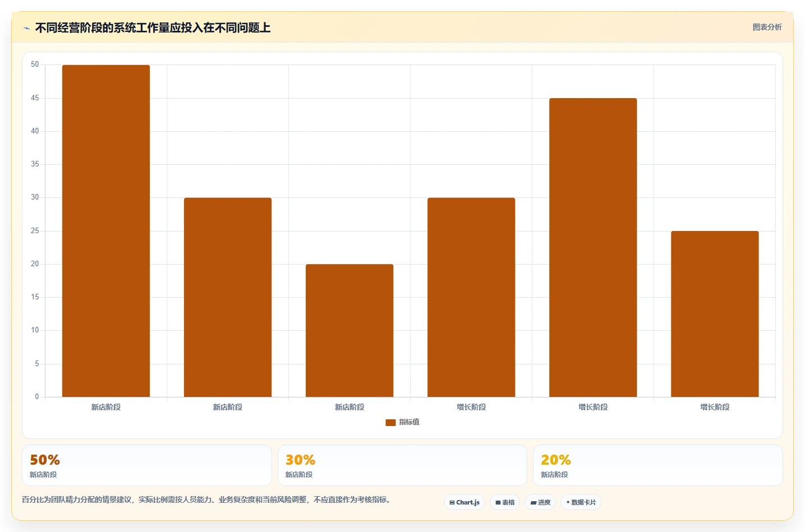Click the y-axis value 0
The image size is (805, 532).
click(x=37, y=397)
